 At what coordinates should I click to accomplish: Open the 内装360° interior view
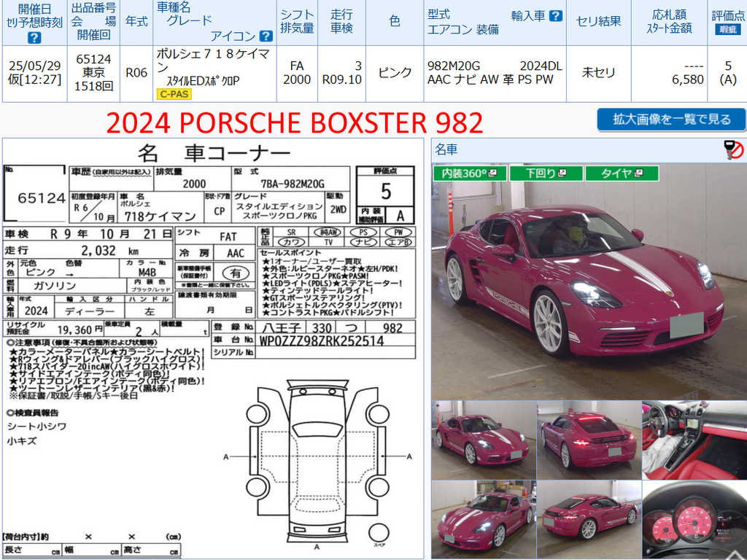coord(469,174)
